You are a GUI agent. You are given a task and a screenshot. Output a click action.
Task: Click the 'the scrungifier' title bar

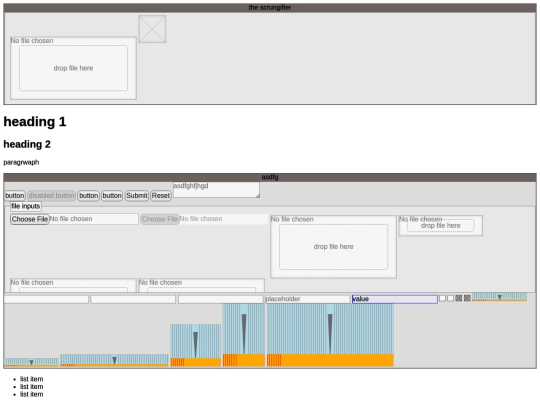tap(270, 8)
